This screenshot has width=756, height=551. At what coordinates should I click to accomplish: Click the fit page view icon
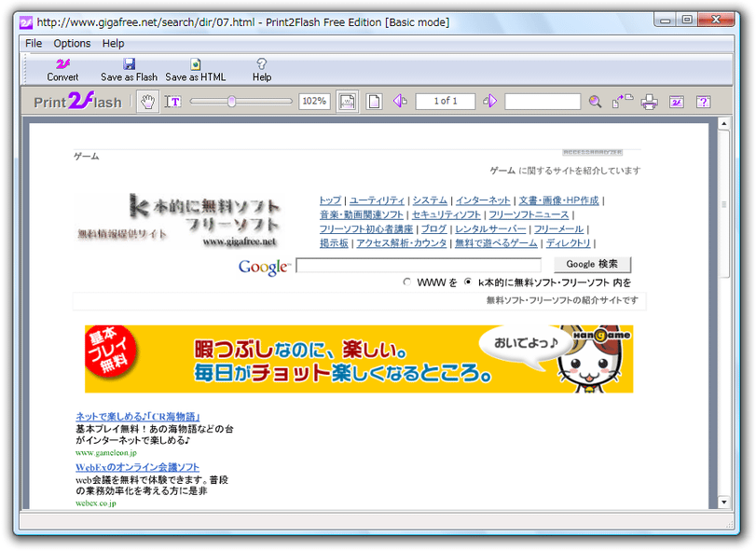(x=374, y=102)
